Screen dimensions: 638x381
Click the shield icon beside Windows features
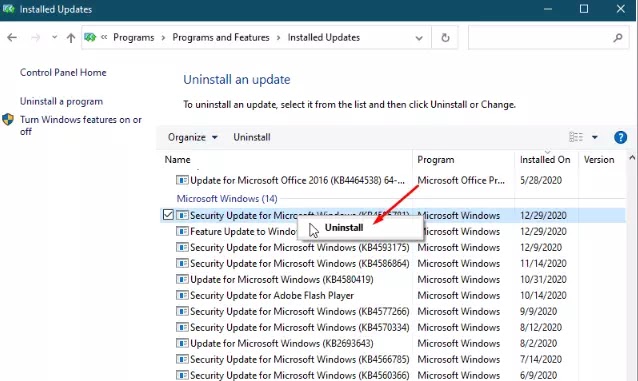(x=8, y=120)
